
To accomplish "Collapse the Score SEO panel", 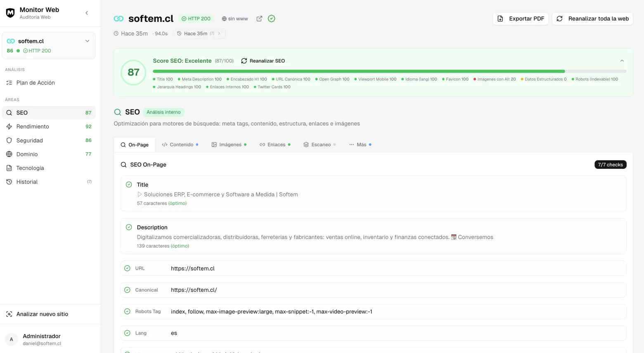I will [622, 61].
